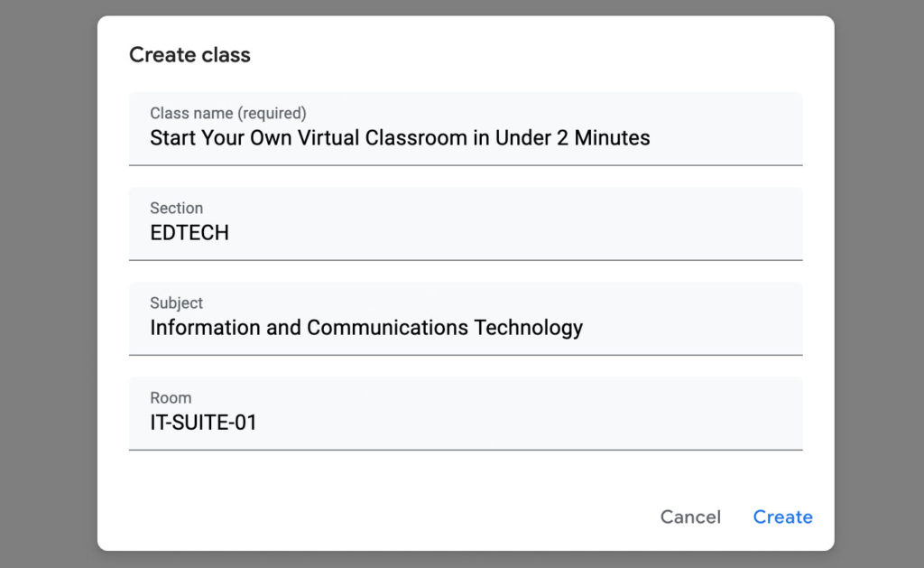Click the dimmed backdrop outside the dialog
This screenshot has height=568, width=924.
point(45,284)
